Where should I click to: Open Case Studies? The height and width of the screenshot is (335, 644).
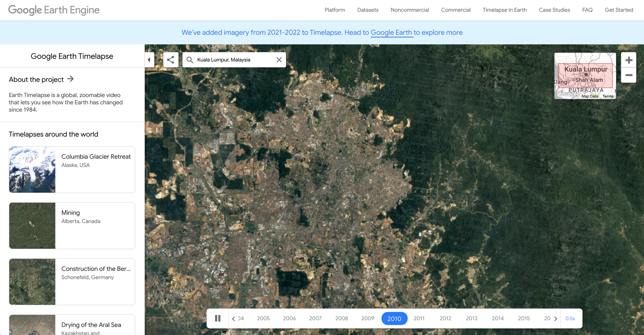click(554, 10)
